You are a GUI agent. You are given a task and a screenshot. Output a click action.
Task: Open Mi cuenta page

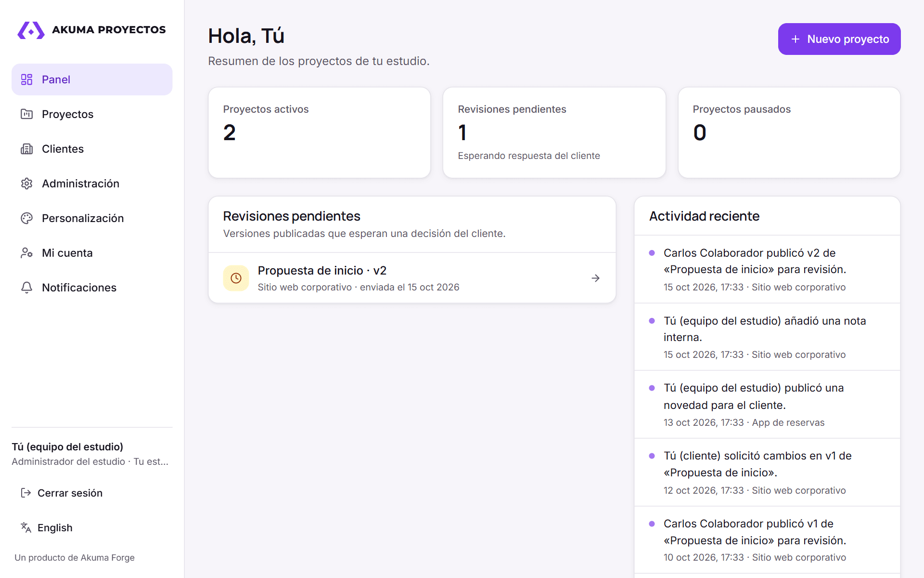(92, 253)
